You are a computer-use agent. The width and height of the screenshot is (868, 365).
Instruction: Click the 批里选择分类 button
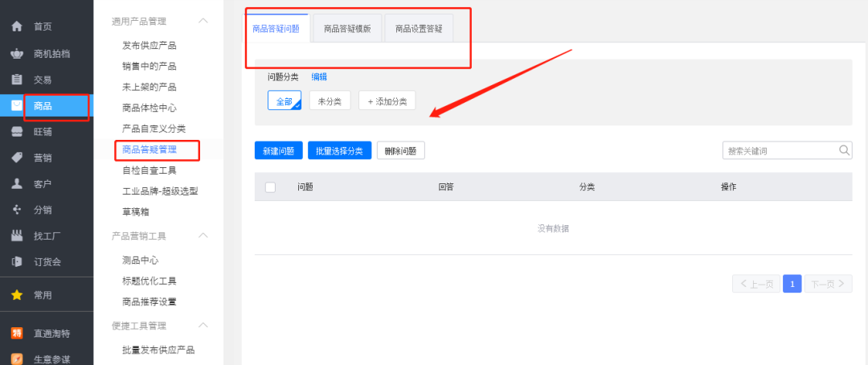tap(339, 150)
